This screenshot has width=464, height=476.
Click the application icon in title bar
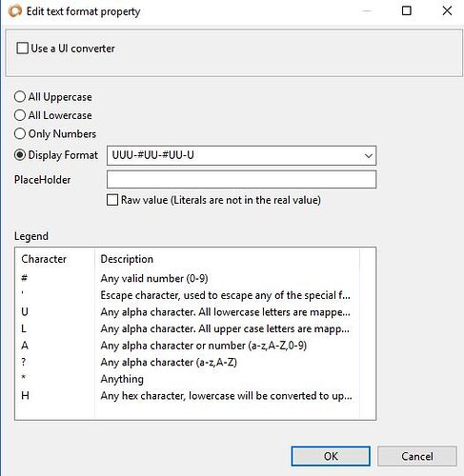[x=14, y=11]
